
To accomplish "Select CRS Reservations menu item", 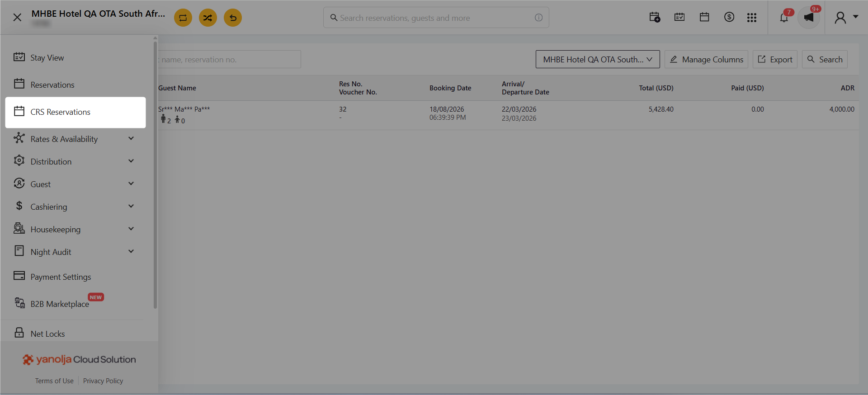I will (75, 112).
